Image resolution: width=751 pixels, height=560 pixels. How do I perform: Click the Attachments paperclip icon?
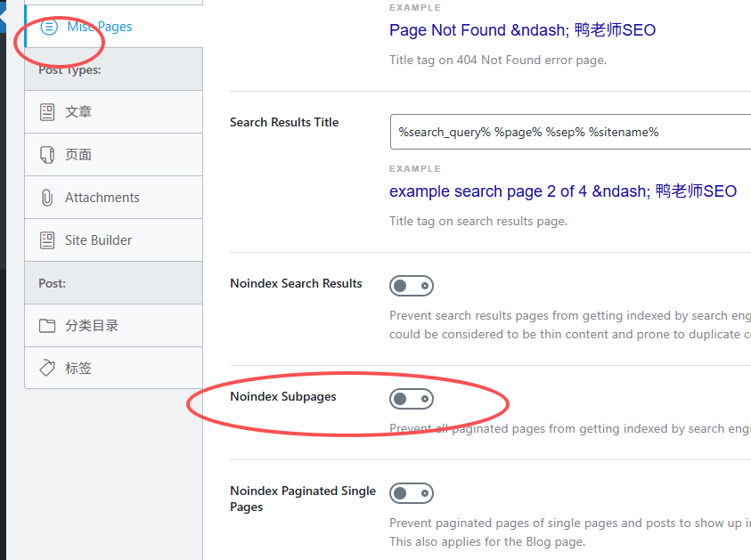(48, 197)
